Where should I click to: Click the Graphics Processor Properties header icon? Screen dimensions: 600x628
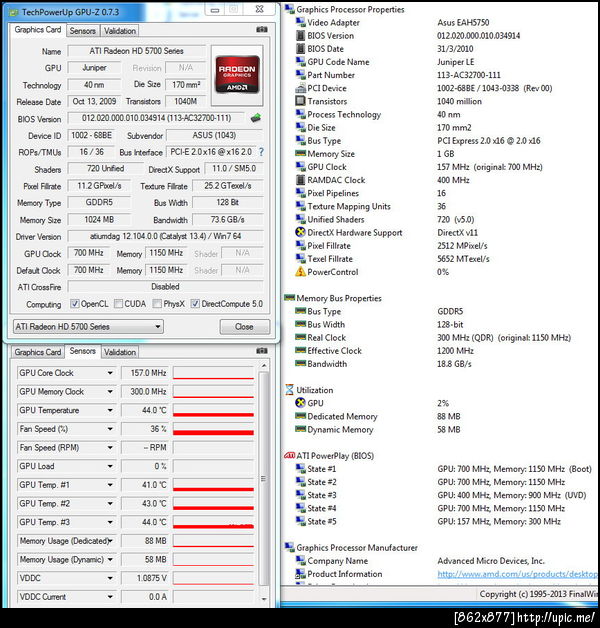(x=289, y=9)
